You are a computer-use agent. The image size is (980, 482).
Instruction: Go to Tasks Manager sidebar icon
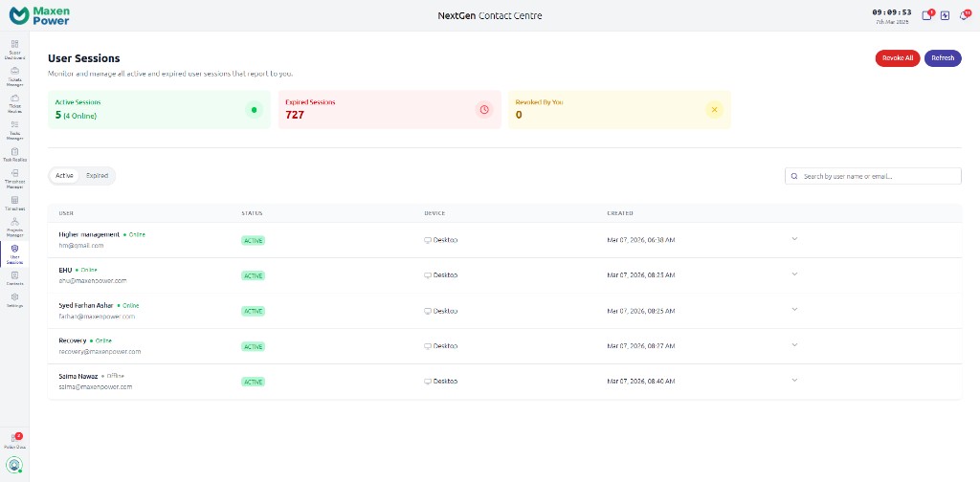[x=14, y=129]
